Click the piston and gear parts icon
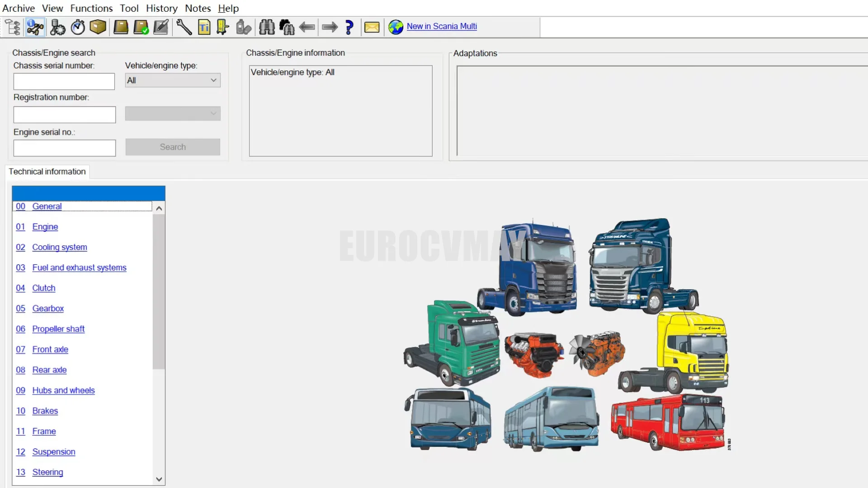Viewport: 868px width, 488px height. coord(57,27)
